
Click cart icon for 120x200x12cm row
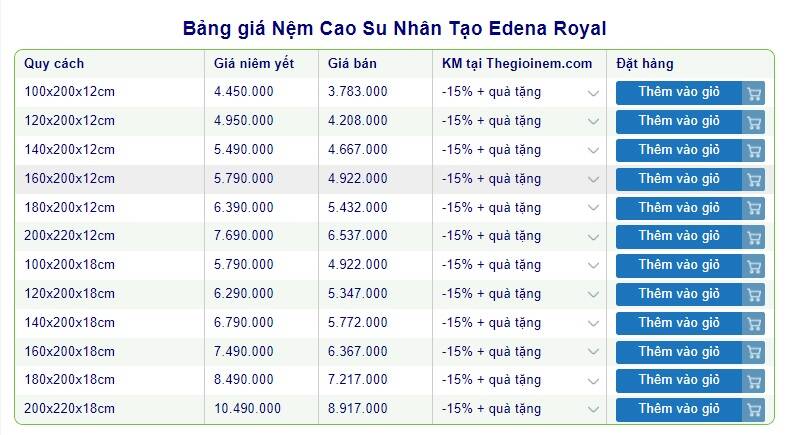click(x=754, y=122)
